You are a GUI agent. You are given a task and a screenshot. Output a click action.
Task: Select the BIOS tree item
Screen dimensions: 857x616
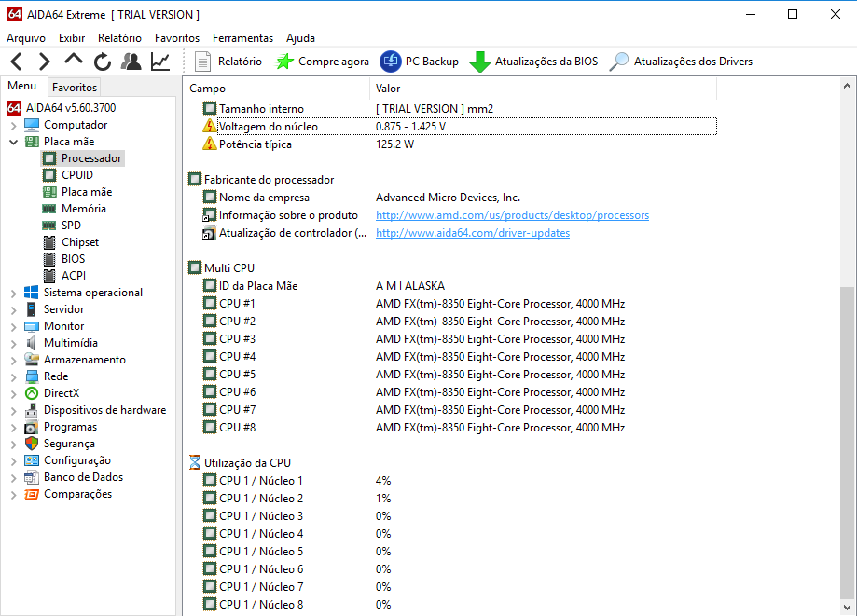tap(74, 259)
